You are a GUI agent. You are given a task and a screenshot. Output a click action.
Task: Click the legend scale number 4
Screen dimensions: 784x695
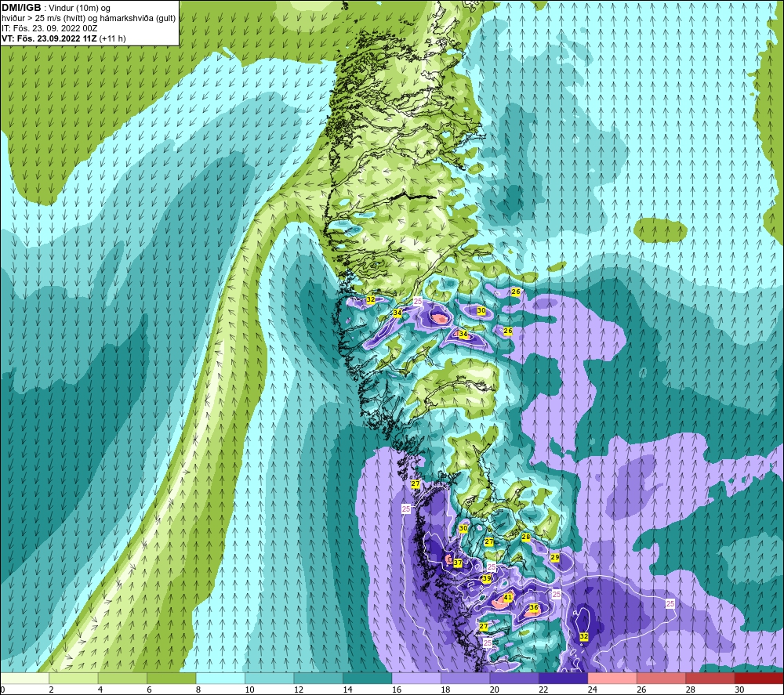coord(100,690)
